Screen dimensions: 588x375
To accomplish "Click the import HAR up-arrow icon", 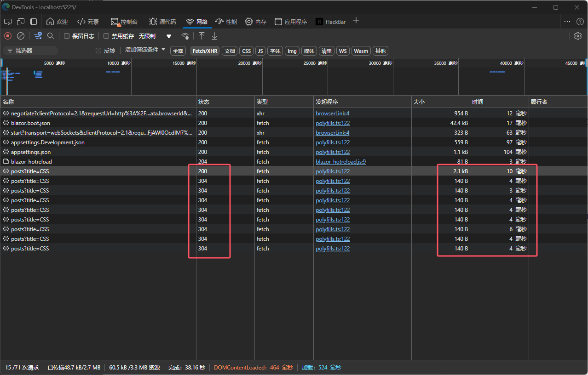I will click(x=202, y=36).
